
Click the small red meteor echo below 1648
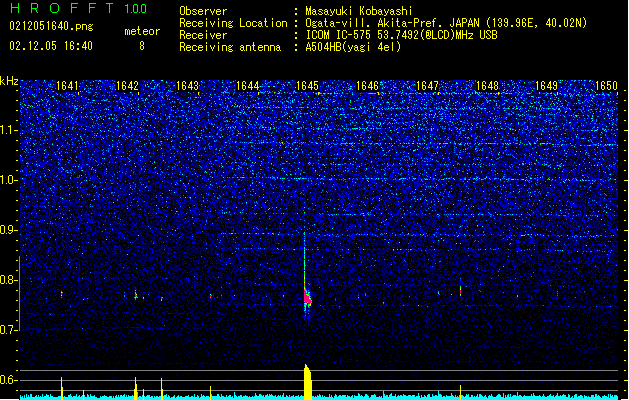(x=460, y=290)
